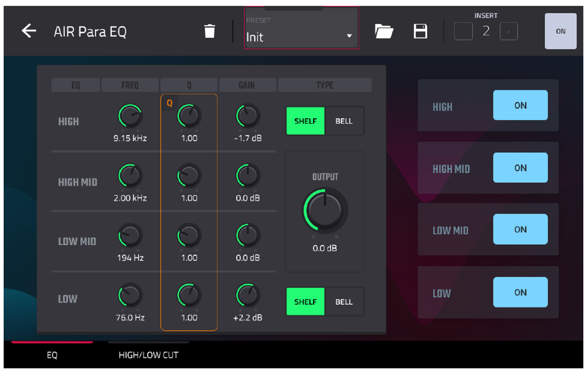Click the output 0.0 dB value under OUTPUT knob
The image size is (588, 374).
325,248
